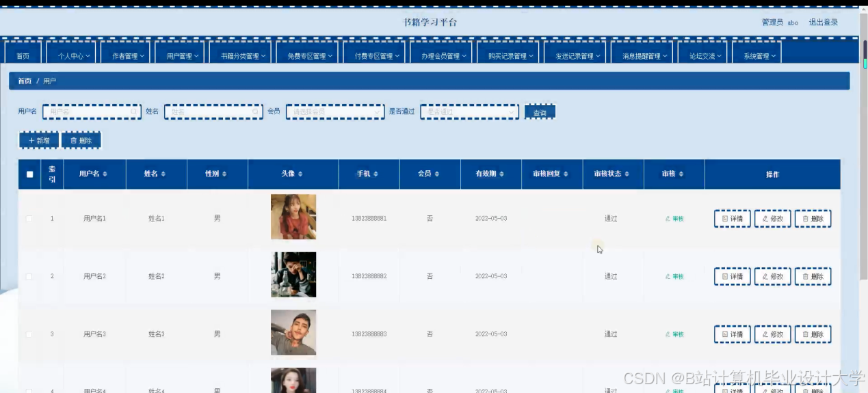Click 退出登录 to log out
The width and height of the screenshot is (868, 393).
(824, 23)
